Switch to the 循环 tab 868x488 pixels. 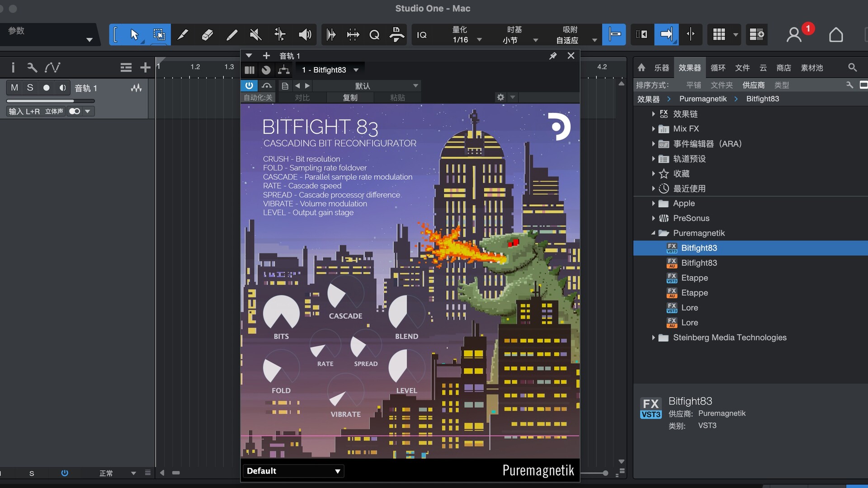tap(718, 68)
